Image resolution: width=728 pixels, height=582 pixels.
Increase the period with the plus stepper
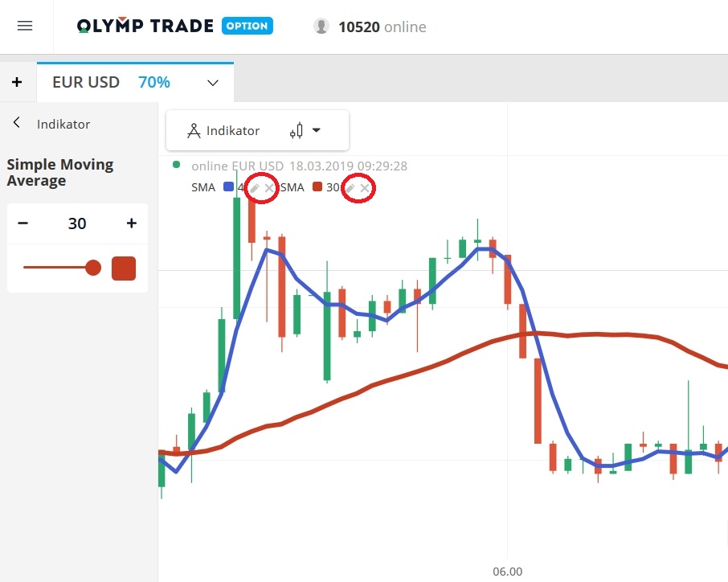pos(131,223)
